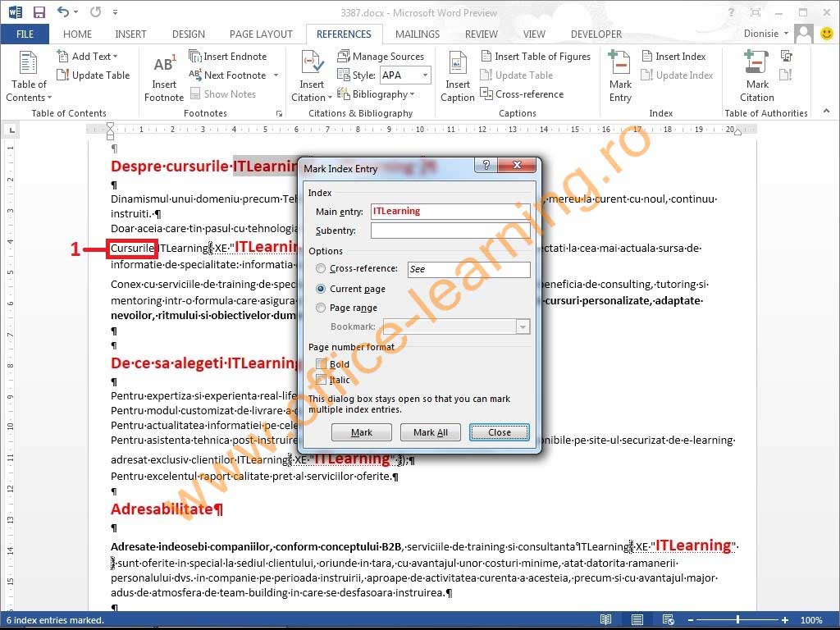
Task: Open the Bookmark combo box arrow
Action: pos(523,326)
